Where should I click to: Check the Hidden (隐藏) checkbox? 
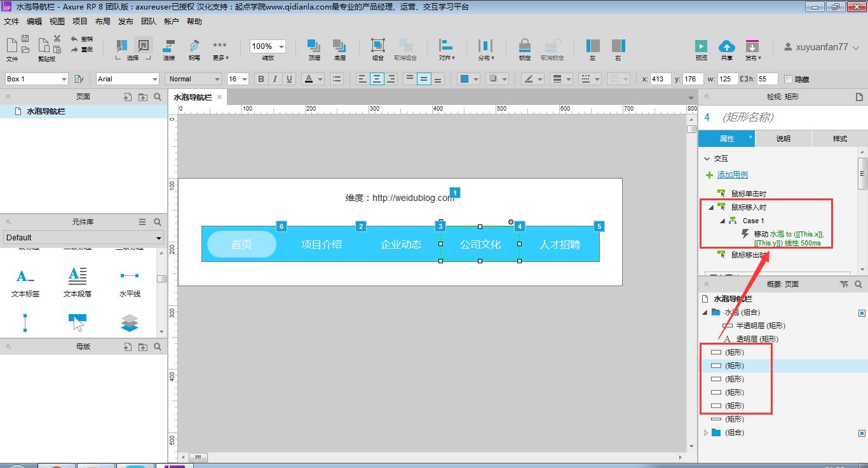click(x=789, y=79)
